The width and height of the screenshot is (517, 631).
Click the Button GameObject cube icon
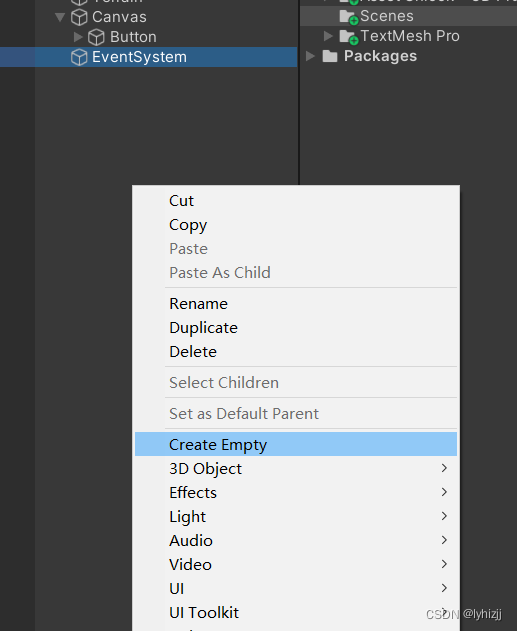tap(96, 37)
